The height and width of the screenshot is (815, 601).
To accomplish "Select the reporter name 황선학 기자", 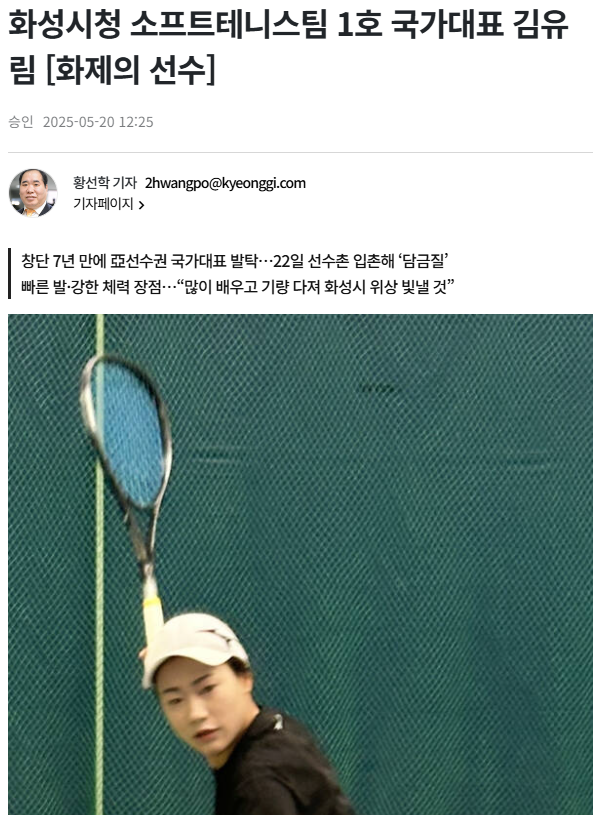I will 104,183.
